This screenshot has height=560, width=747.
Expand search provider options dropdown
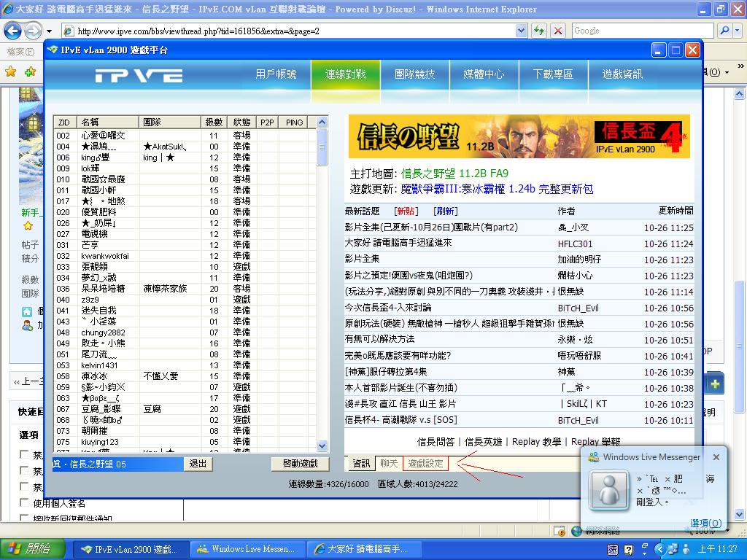pyautogui.click(x=736, y=31)
